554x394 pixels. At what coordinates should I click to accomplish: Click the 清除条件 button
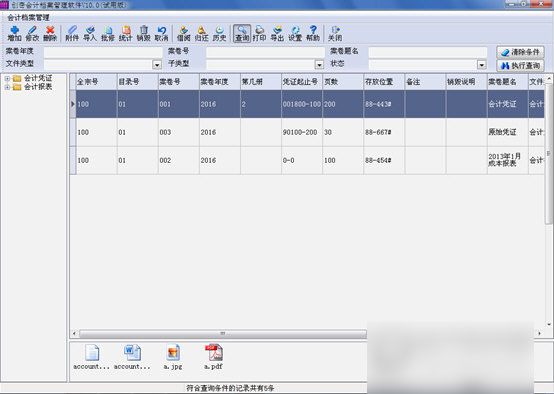click(x=520, y=52)
